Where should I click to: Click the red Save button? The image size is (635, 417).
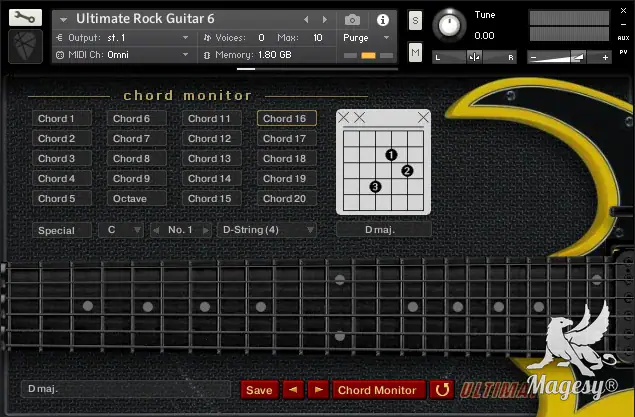tap(260, 390)
